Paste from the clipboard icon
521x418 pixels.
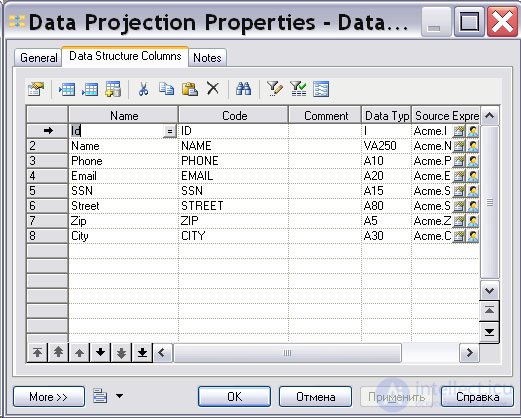point(190,89)
